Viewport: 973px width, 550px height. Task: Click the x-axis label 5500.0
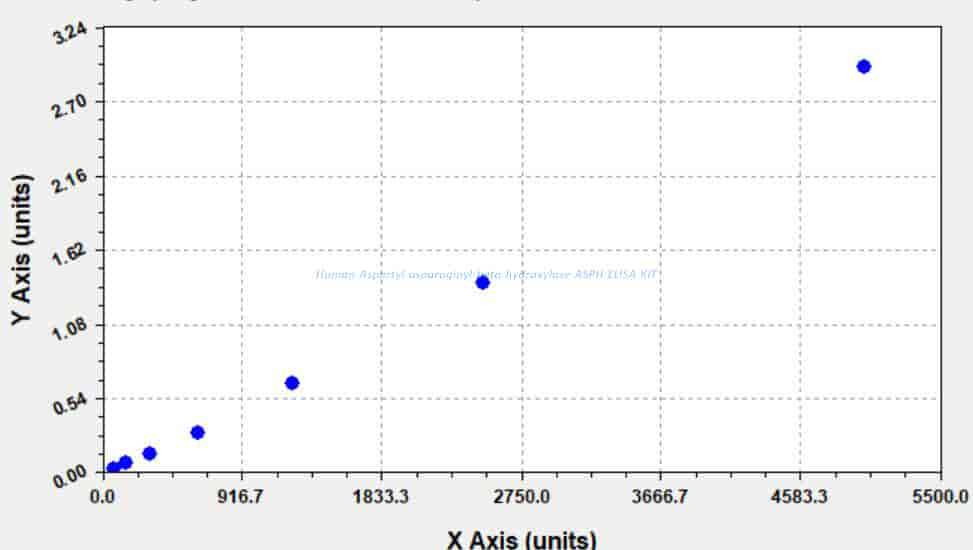coord(940,497)
